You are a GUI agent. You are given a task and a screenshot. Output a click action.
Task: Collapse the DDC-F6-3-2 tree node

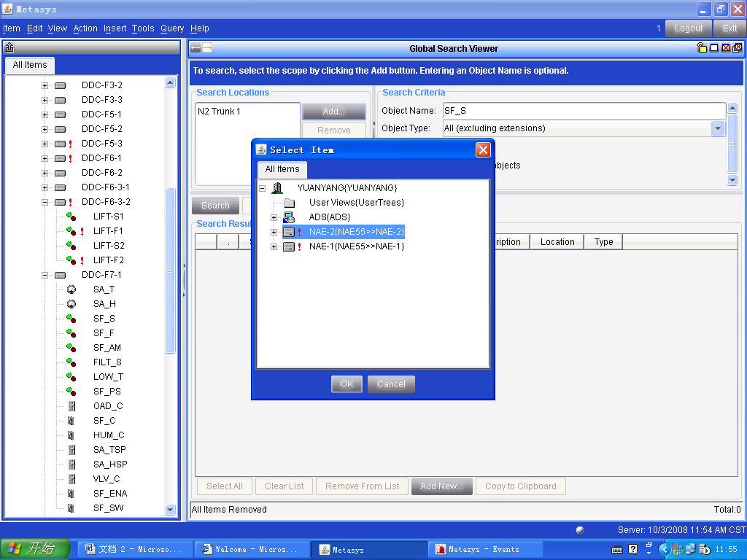[44, 202]
